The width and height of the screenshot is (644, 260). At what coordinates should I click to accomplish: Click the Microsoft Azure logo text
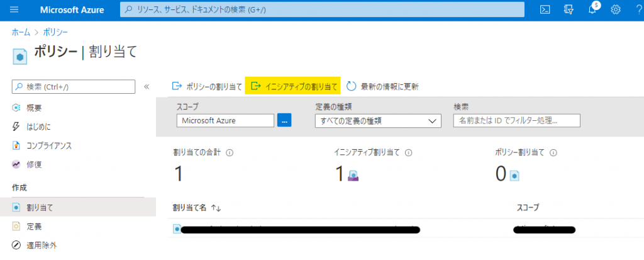tap(72, 10)
